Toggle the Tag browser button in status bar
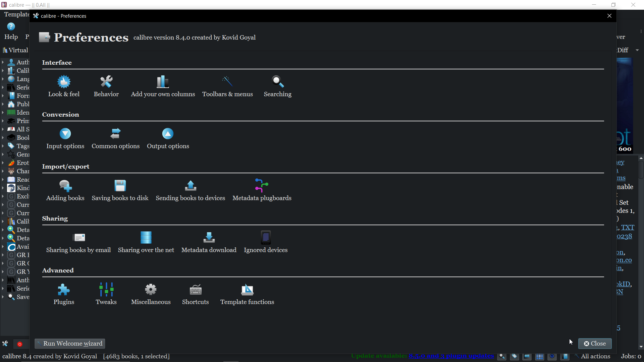The width and height of the screenshot is (644, 362). [514, 356]
